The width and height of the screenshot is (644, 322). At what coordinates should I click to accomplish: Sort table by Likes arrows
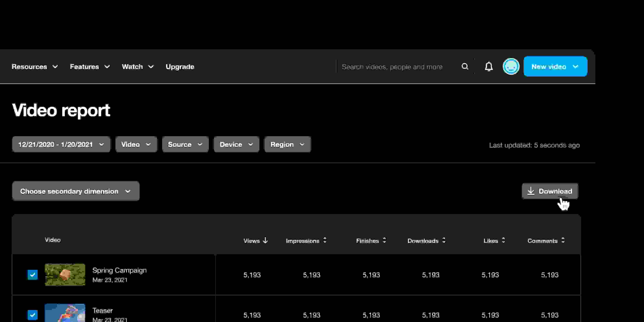(503, 240)
